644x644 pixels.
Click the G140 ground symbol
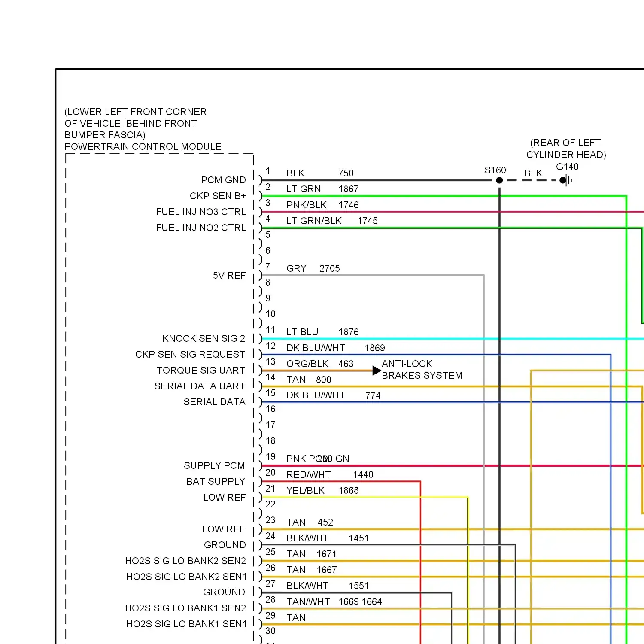pos(566,180)
